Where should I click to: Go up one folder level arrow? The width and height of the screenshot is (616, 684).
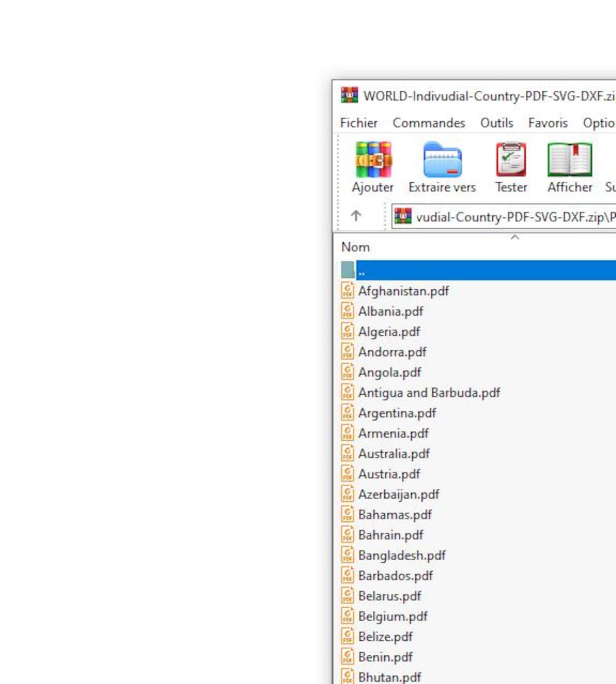tap(356, 216)
